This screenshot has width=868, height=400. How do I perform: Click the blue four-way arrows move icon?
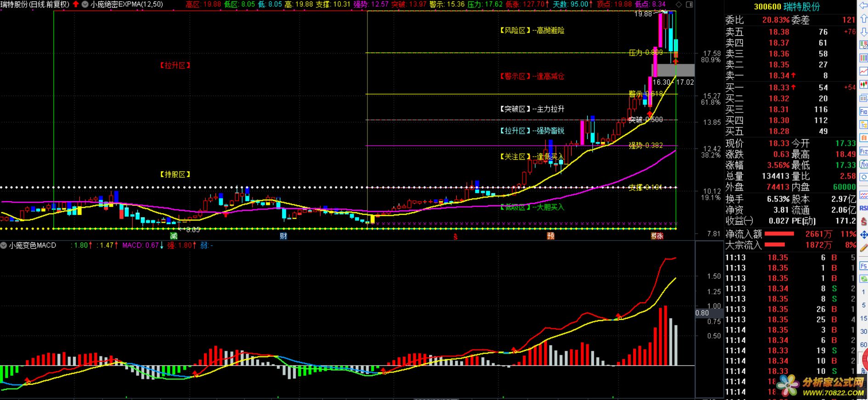(x=863, y=235)
